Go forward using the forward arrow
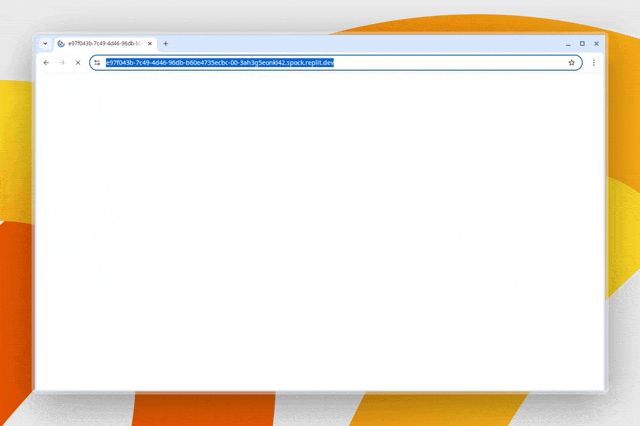Viewport: 640px width, 426px height. pos(62,62)
